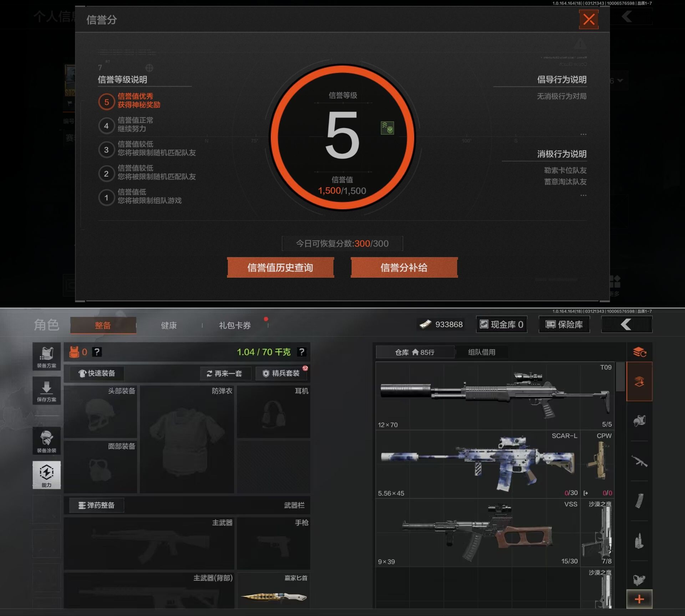Open the 装备涂装 skin icon

(x=46, y=441)
